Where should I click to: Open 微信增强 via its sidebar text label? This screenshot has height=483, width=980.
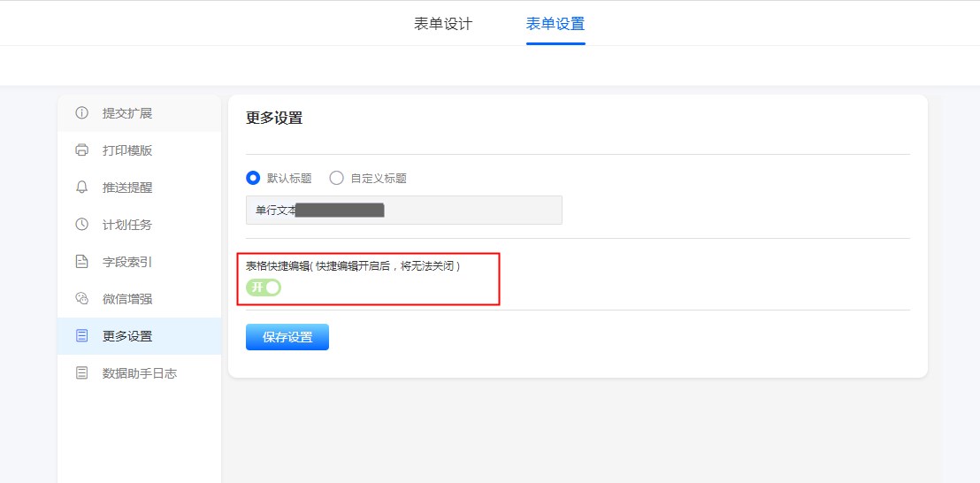pyautogui.click(x=127, y=299)
